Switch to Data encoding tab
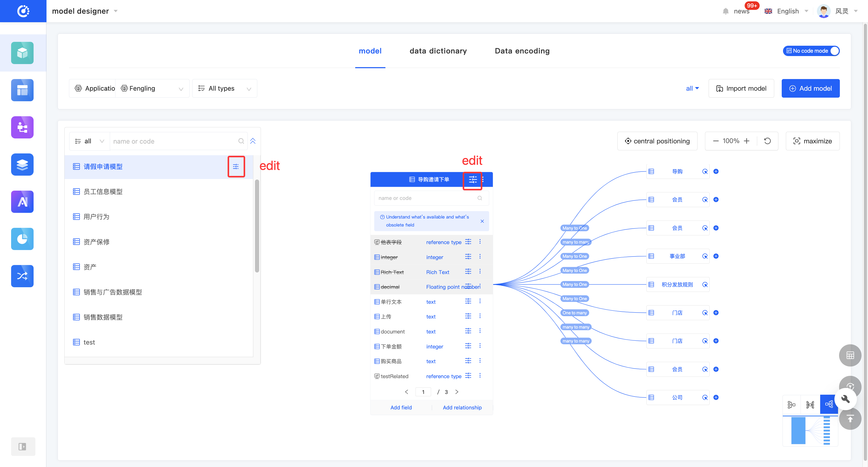This screenshot has height=467, width=868. [x=522, y=51]
